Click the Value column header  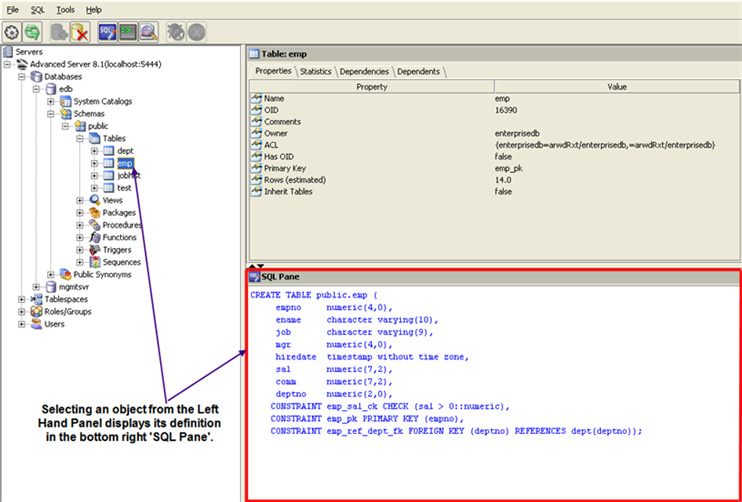[x=617, y=86]
